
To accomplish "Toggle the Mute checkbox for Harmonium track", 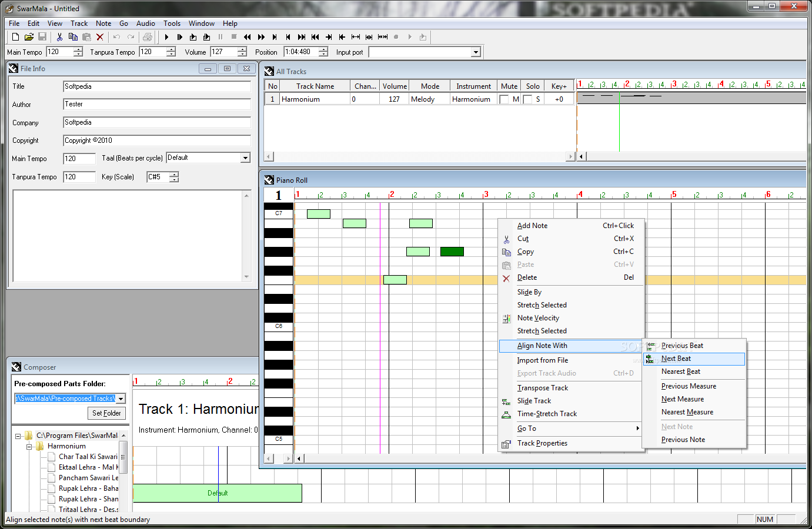I will (504, 99).
